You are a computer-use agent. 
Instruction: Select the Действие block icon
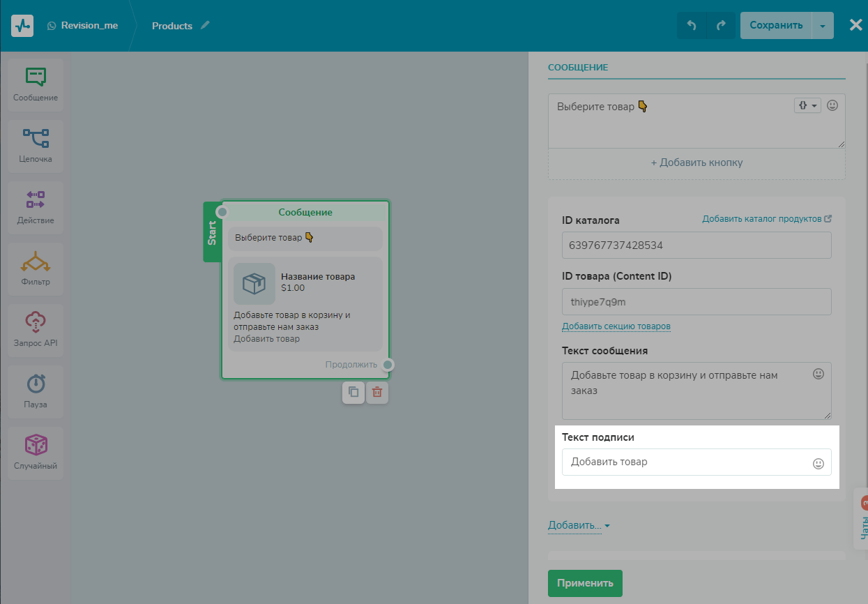pyautogui.click(x=36, y=207)
